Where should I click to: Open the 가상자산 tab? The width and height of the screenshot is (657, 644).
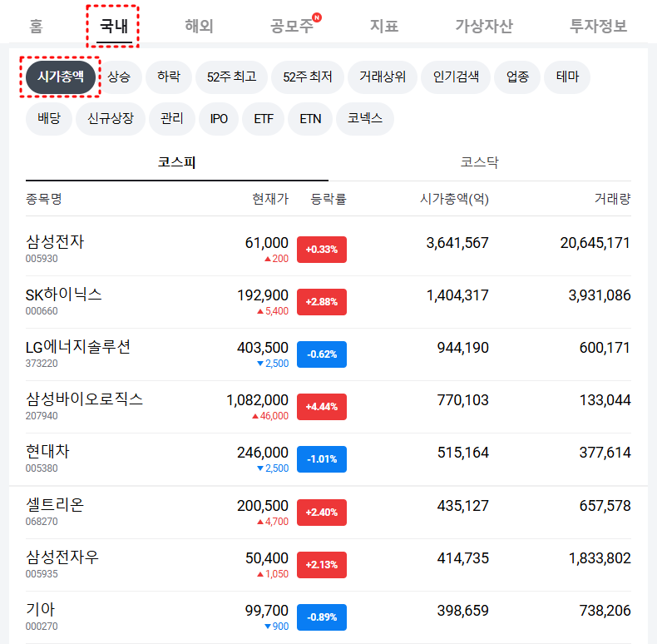pos(484,26)
